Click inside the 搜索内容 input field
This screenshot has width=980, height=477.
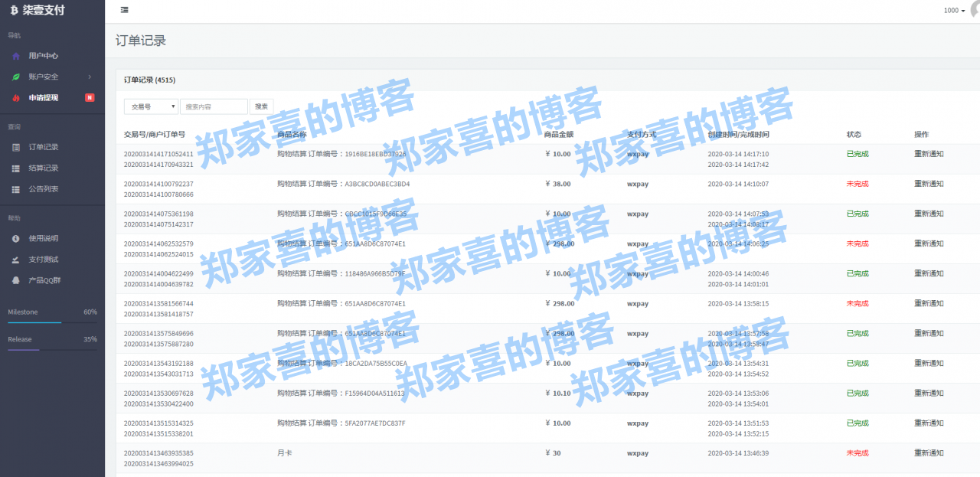tap(214, 106)
